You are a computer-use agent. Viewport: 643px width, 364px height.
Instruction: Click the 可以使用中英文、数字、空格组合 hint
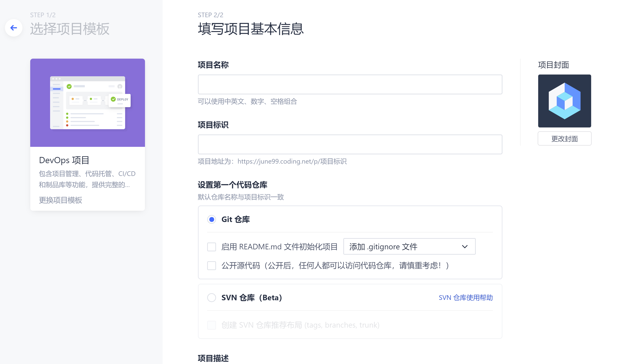pyautogui.click(x=247, y=101)
